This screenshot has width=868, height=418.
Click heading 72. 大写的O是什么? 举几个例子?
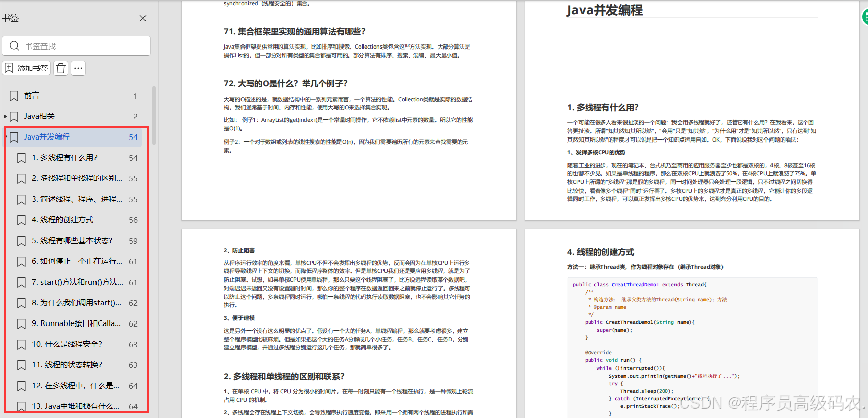pos(285,84)
